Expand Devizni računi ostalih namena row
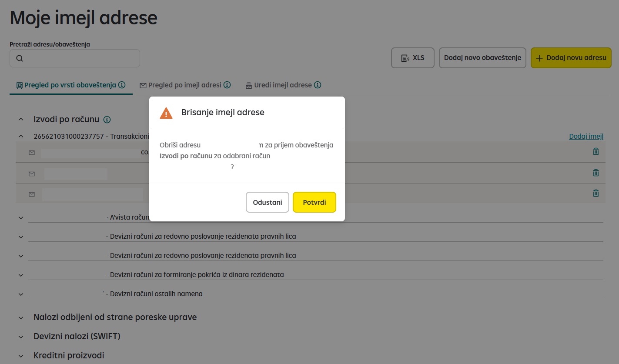 point(21,294)
